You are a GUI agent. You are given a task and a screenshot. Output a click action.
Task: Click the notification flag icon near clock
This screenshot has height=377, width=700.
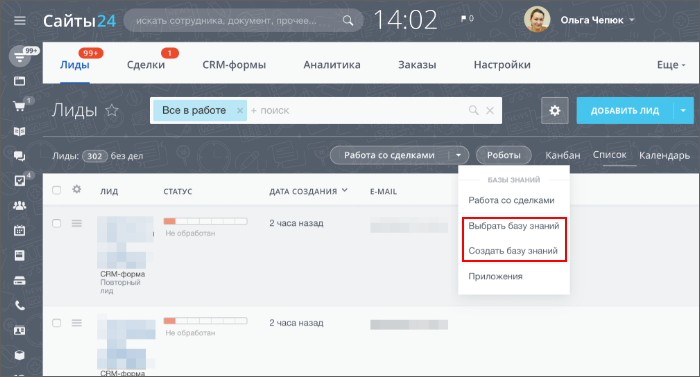[x=463, y=18]
